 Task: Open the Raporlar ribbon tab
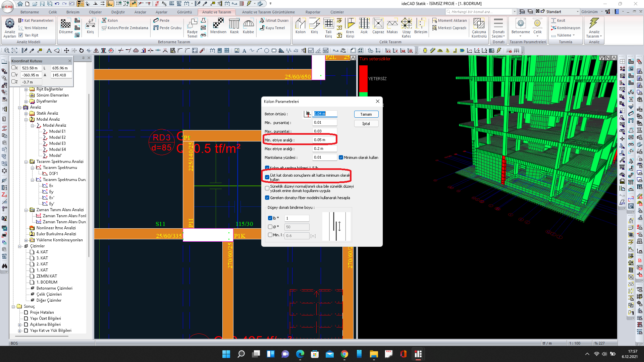313,12
